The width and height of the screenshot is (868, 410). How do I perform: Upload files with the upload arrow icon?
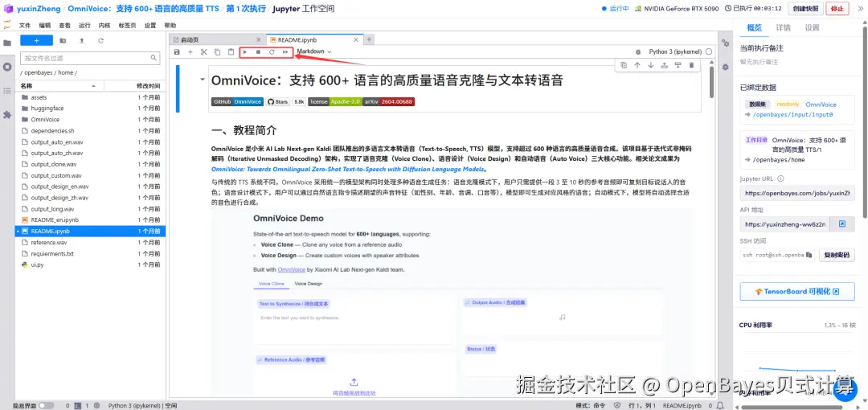(x=82, y=40)
